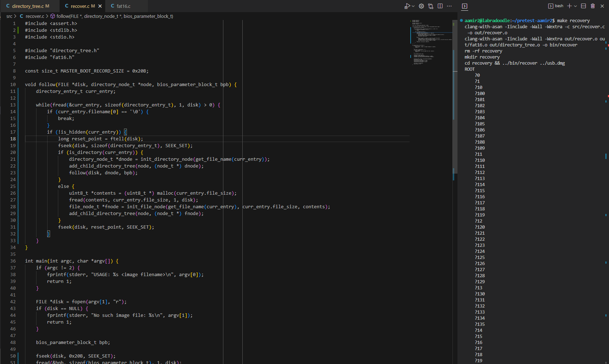The width and height of the screenshot is (609, 364).
Task: Click the recover.c breadcrumb item
Action: [35, 16]
